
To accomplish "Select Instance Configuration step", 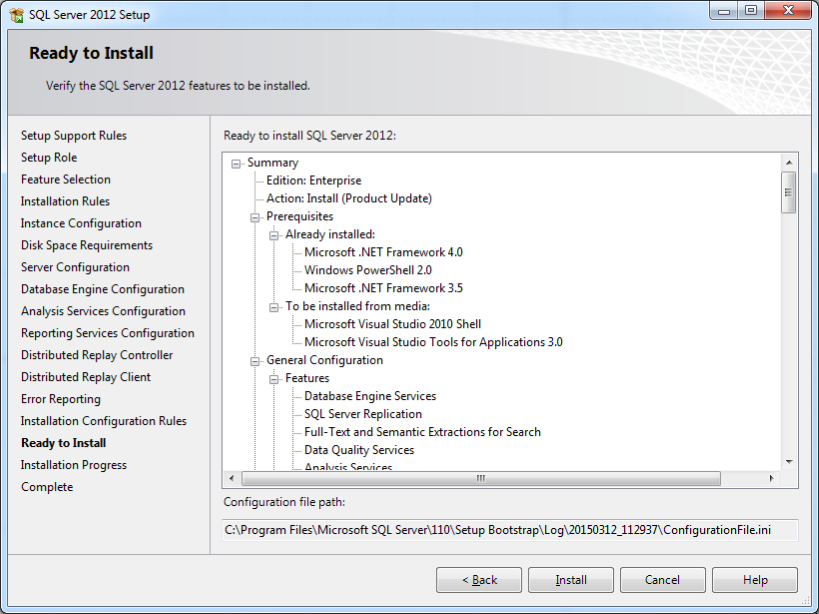I will 81,223.
